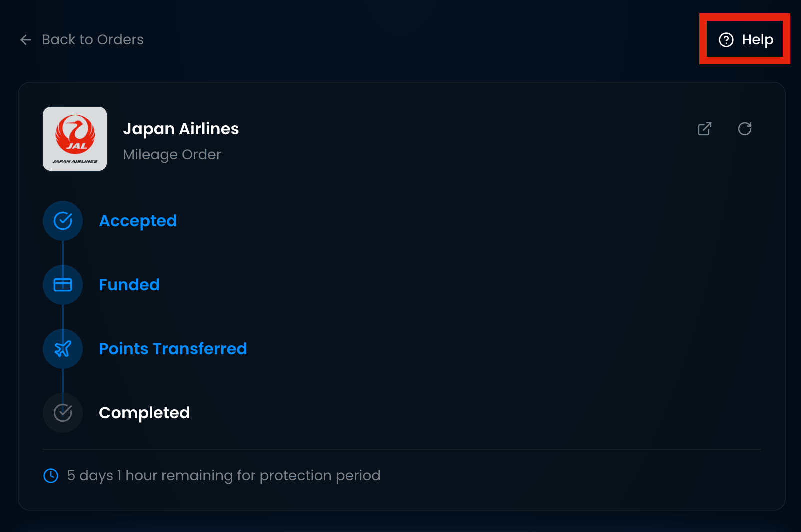Click the Funded card step icon
Image resolution: width=801 pixels, height=532 pixels.
point(63,285)
